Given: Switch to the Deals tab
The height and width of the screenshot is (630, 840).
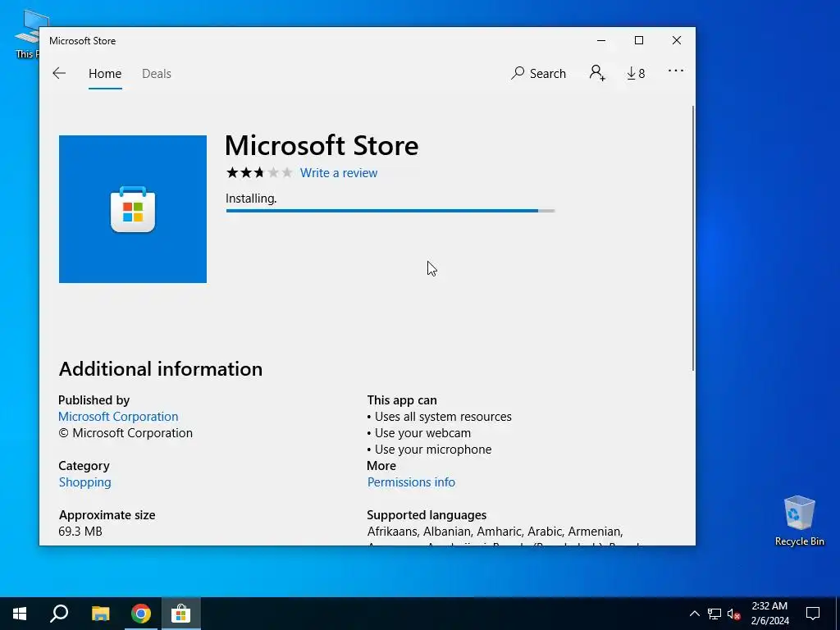Looking at the screenshot, I should [157, 74].
